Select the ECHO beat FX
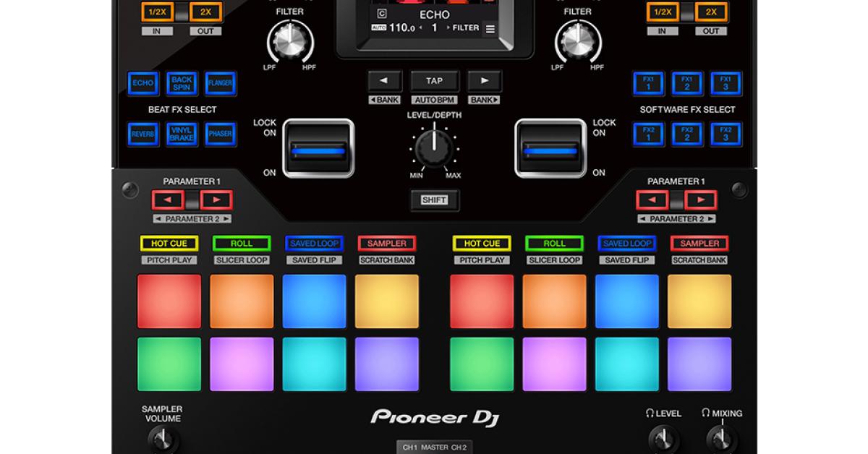The width and height of the screenshot is (868, 454). (x=142, y=84)
